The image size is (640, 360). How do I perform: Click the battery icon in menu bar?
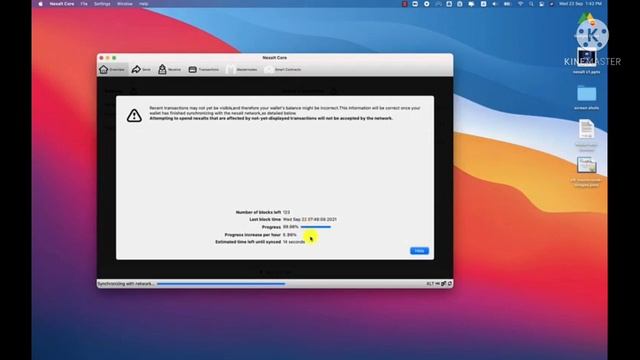(507, 4)
